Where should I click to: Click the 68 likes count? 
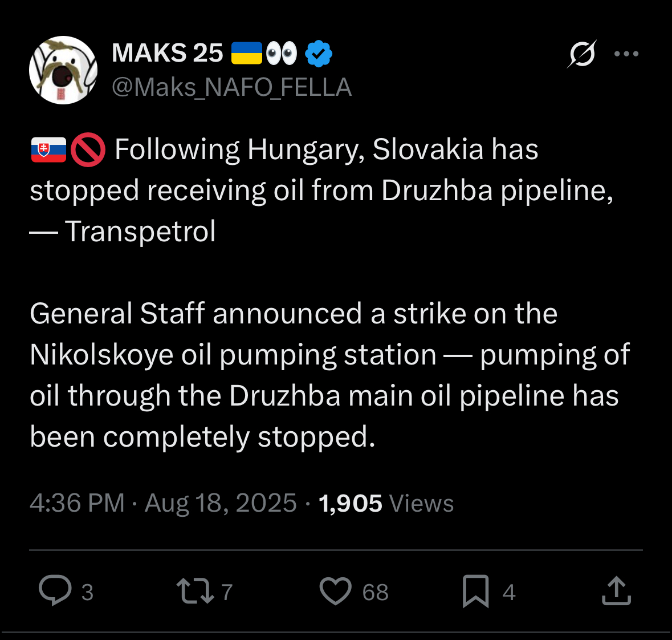click(x=375, y=592)
